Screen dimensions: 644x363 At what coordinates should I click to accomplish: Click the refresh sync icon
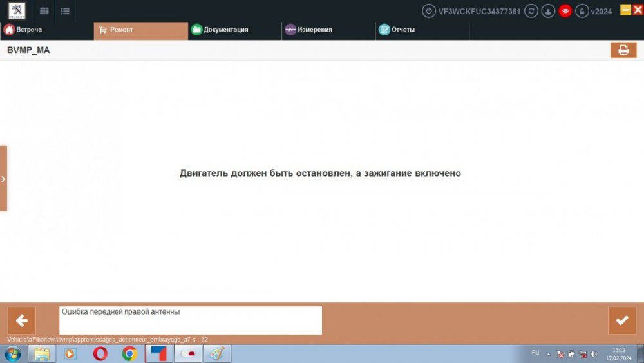pyautogui.click(x=531, y=11)
